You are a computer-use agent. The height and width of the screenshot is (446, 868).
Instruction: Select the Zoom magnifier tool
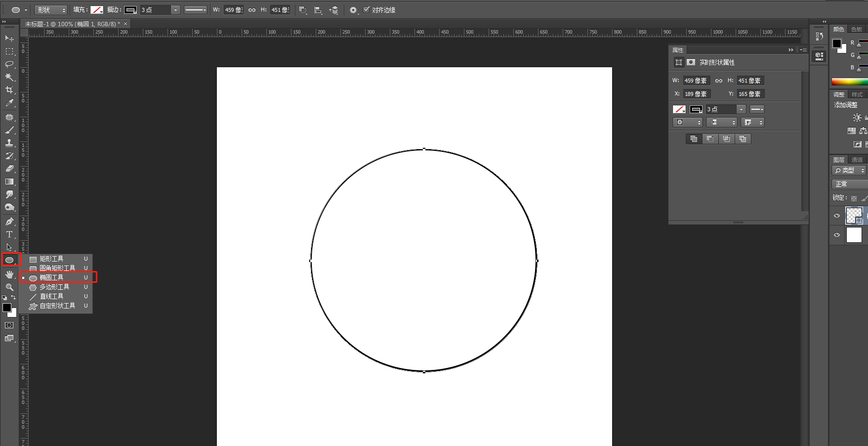pos(9,287)
